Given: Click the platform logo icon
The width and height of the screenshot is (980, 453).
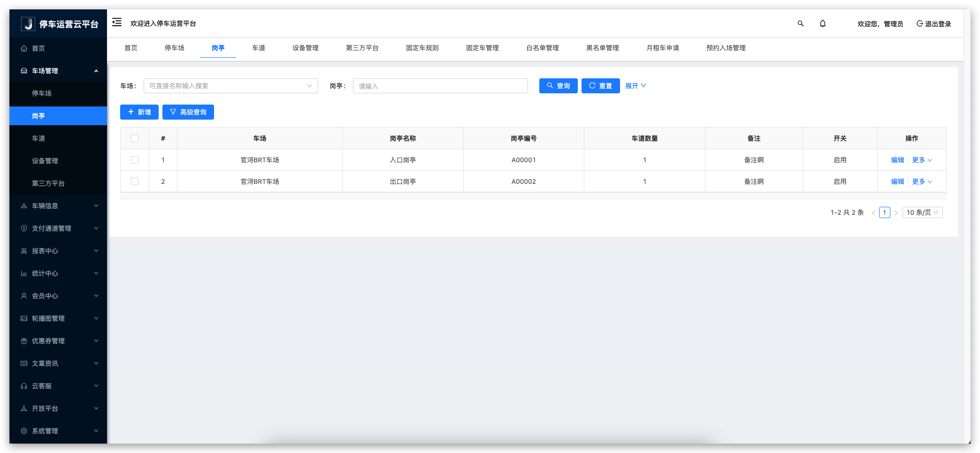Looking at the screenshot, I should click(28, 24).
